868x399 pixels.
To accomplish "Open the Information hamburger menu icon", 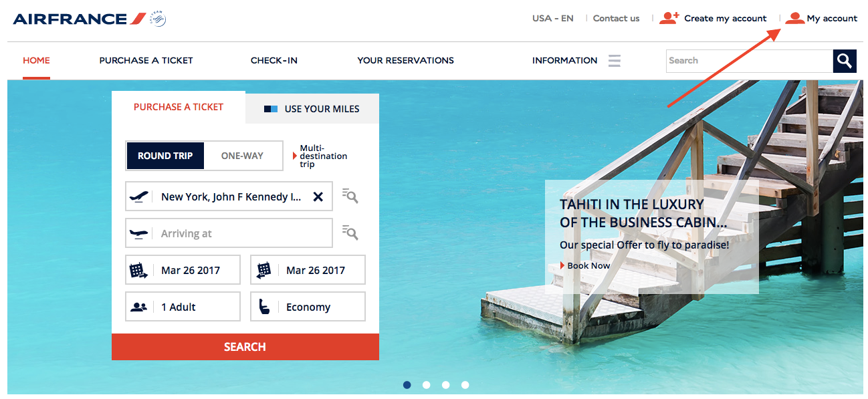I will pos(615,61).
